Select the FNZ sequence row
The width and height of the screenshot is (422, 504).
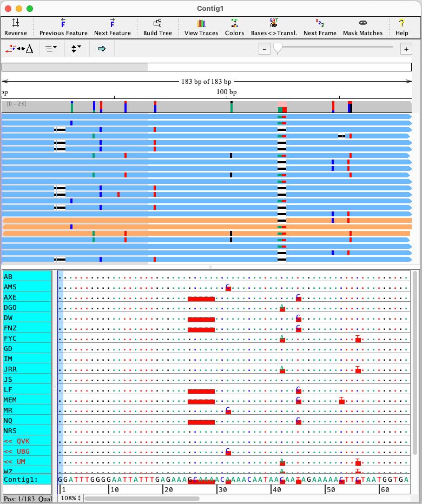coord(27,328)
